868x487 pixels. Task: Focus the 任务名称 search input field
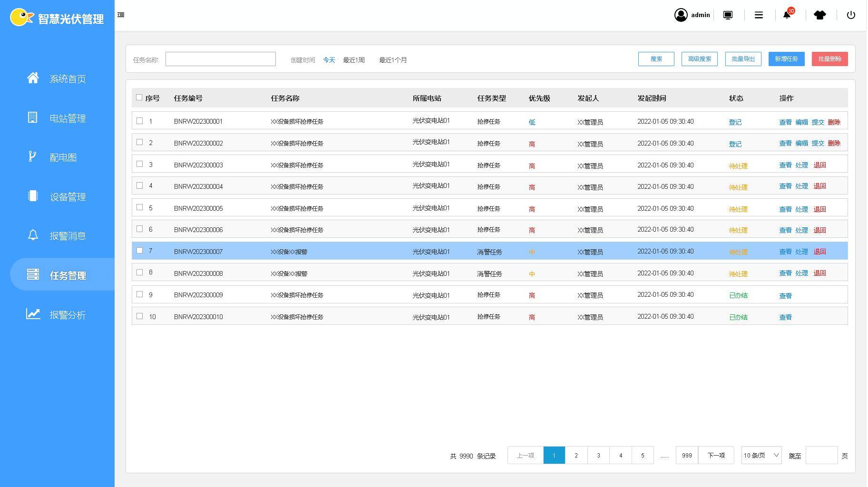[x=220, y=59]
